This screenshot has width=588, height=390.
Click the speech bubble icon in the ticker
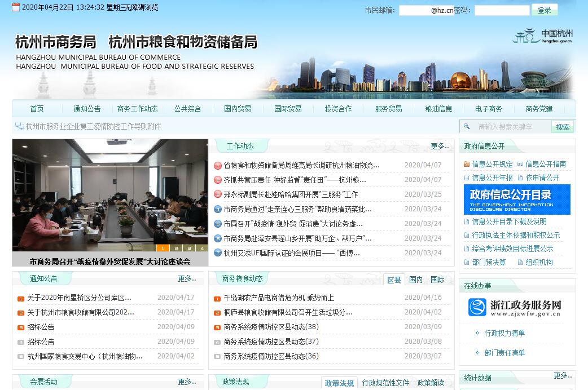[x=20, y=126]
